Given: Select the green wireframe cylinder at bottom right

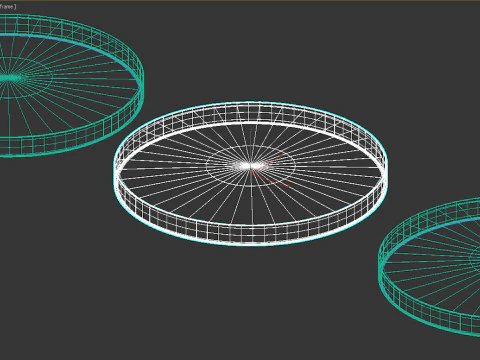Looking at the screenshot, I should [x=430, y=267].
